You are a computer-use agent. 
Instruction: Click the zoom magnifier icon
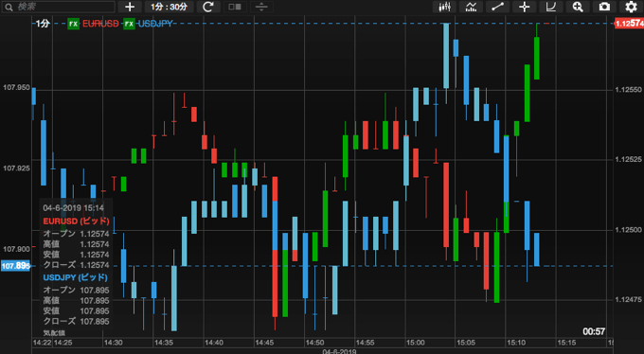click(x=578, y=7)
